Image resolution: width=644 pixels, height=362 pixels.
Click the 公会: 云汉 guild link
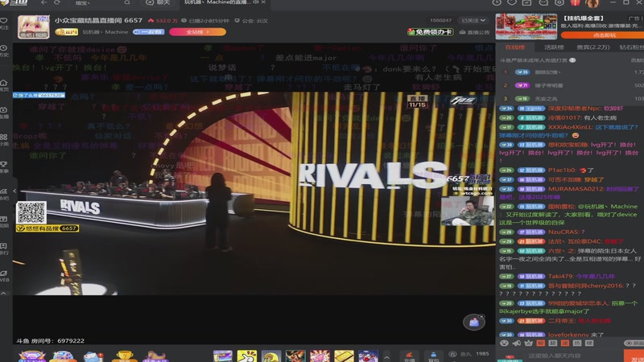[x=251, y=21]
